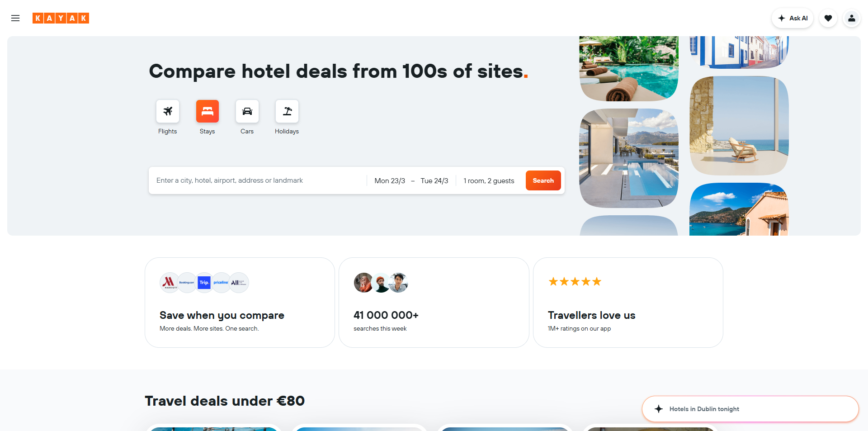Image resolution: width=868 pixels, height=431 pixels.
Task: Click the five-star rating stars
Action: (575, 282)
